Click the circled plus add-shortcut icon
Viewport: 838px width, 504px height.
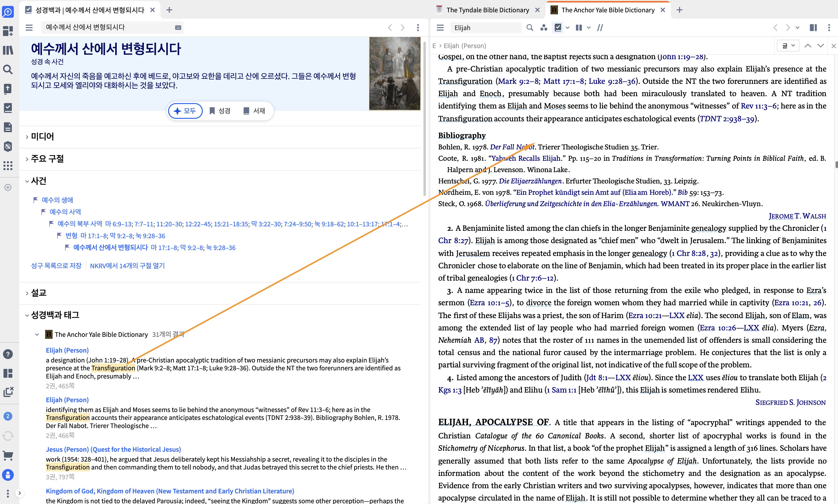(8, 187)
